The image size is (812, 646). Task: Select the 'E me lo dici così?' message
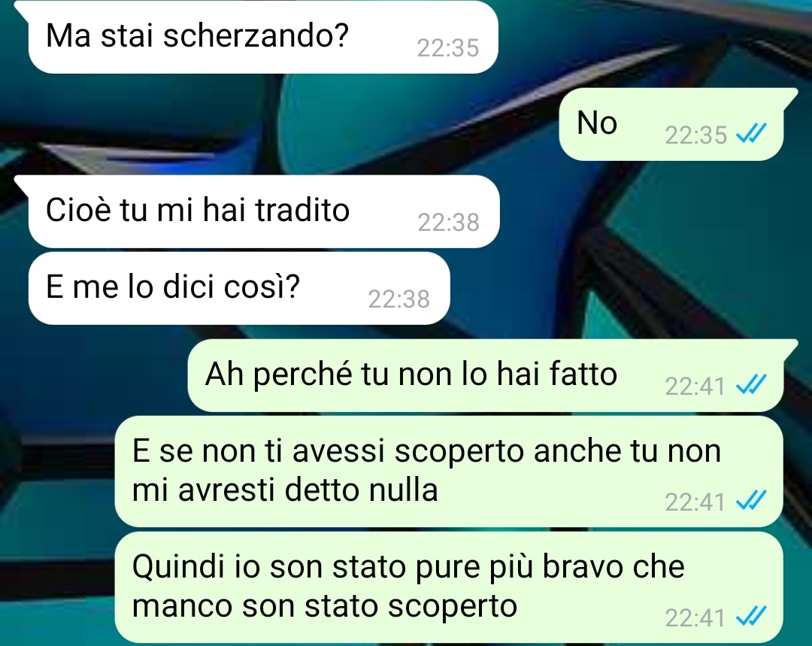(239, 288)
